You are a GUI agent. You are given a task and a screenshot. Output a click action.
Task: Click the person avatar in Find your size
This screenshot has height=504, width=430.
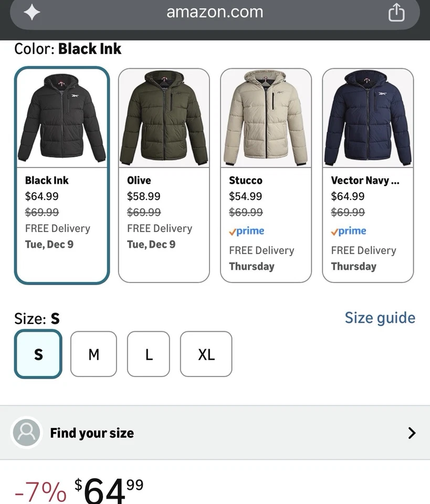click(26, 433)
